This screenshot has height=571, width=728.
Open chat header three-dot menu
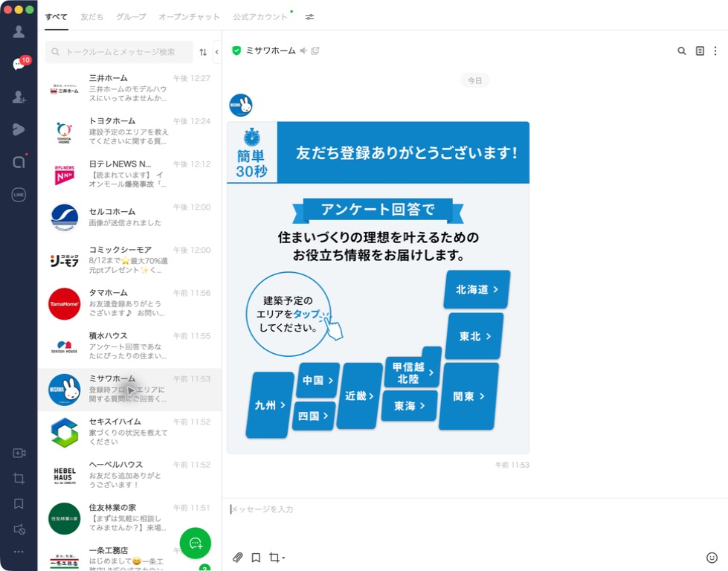[x=715, y=51]
